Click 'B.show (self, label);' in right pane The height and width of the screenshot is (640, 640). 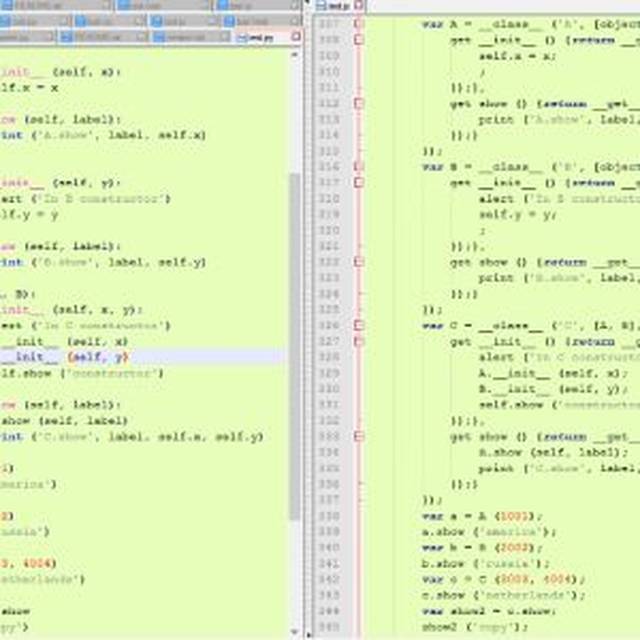click(553, 452)
